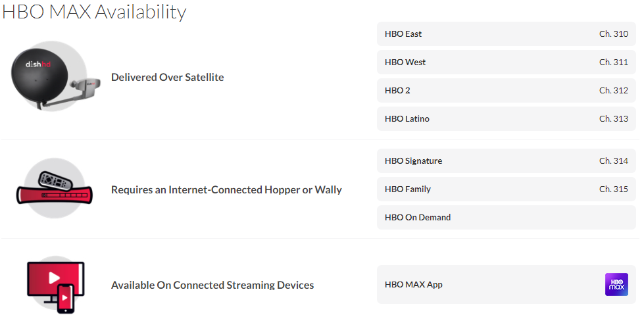
Task: Choose the HBO 2 channel entry
Action: tap(507, 91)
